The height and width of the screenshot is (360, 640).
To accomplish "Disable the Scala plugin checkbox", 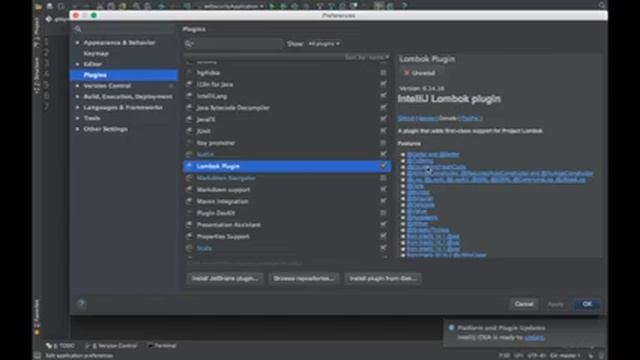I will pos(383,248).
